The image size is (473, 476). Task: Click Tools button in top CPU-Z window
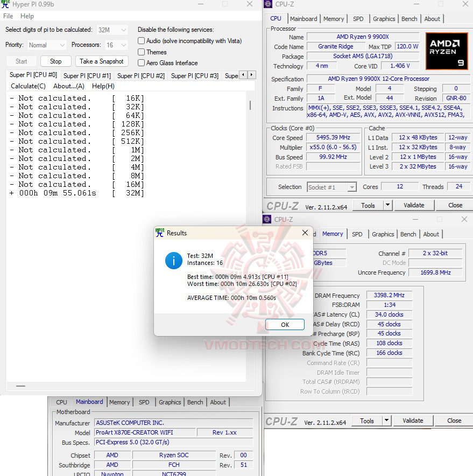[368, 205]
